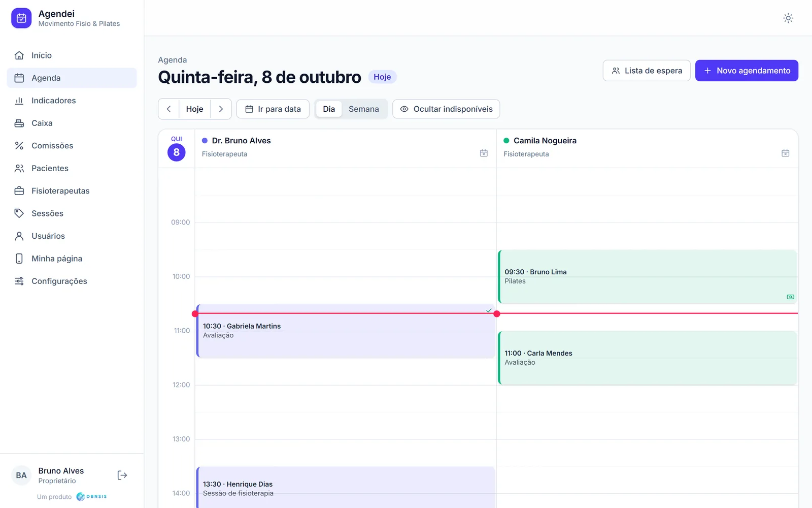
Task: Open Agenda in the sidebar
Action: coord(72,78)
